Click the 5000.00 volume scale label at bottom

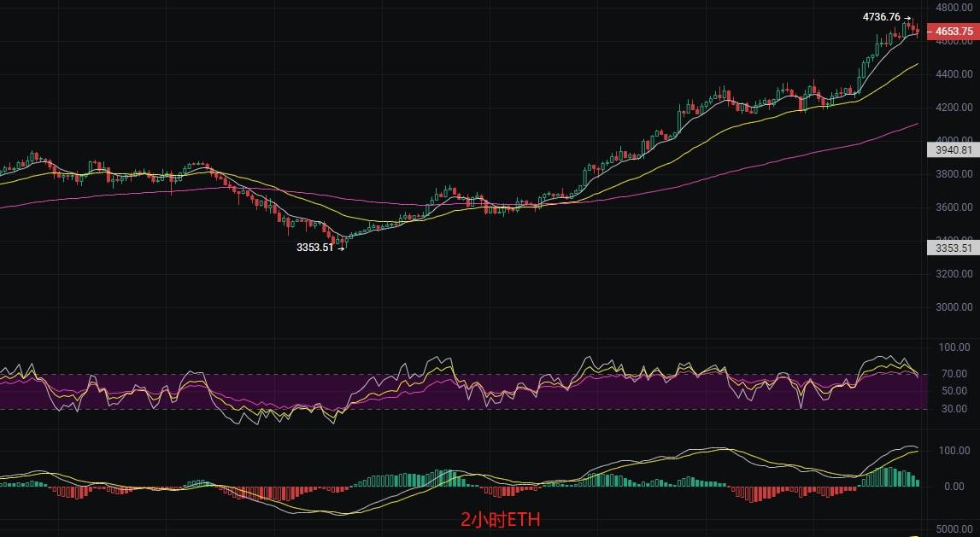955,529
